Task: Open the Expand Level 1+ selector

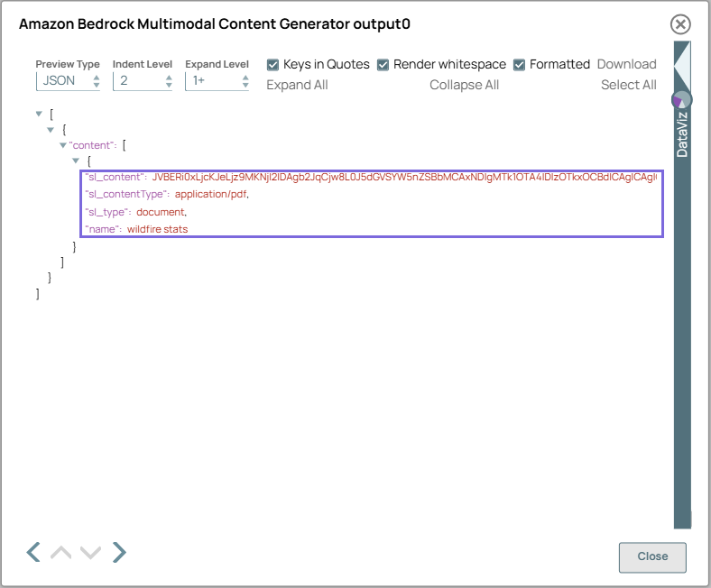Action: tap(217, 81)
